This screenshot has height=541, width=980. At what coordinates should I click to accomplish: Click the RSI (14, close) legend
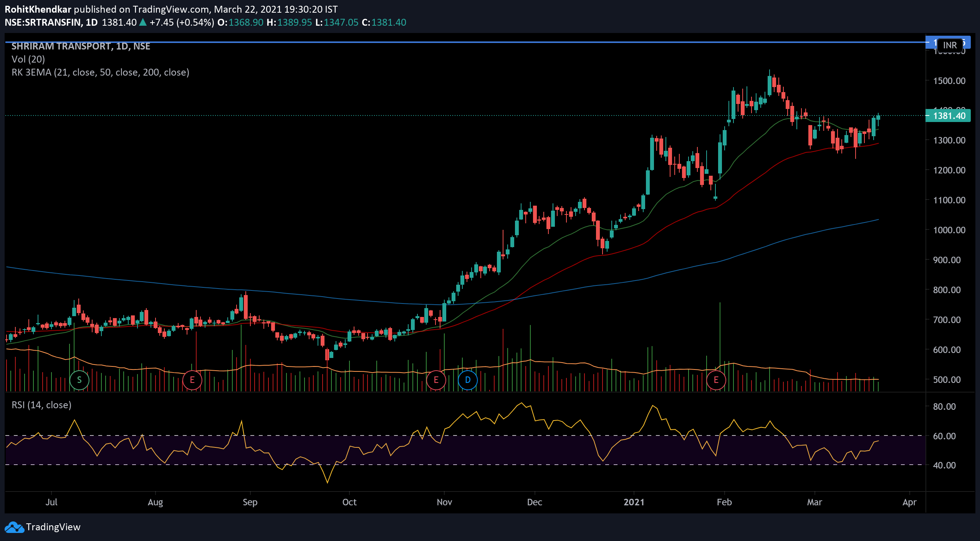(41, 405)
